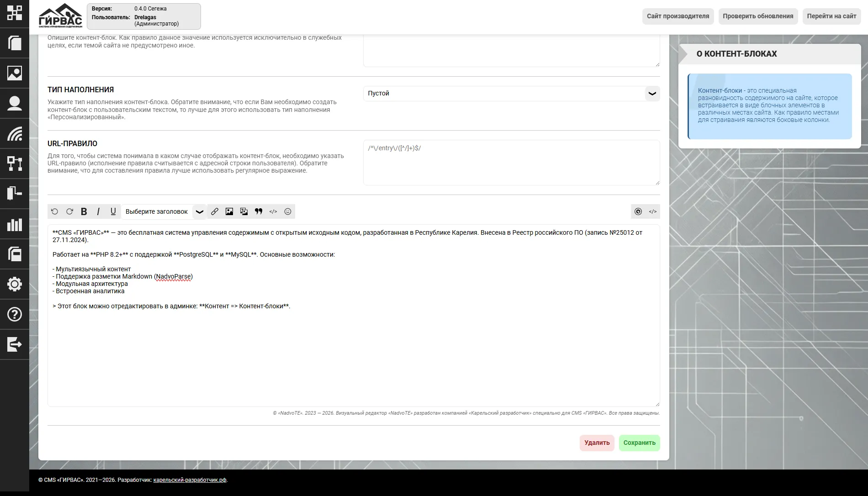Screen dimensions: 868x496
Task: Toggle underline formatting in editor
Action: [113, 211]
